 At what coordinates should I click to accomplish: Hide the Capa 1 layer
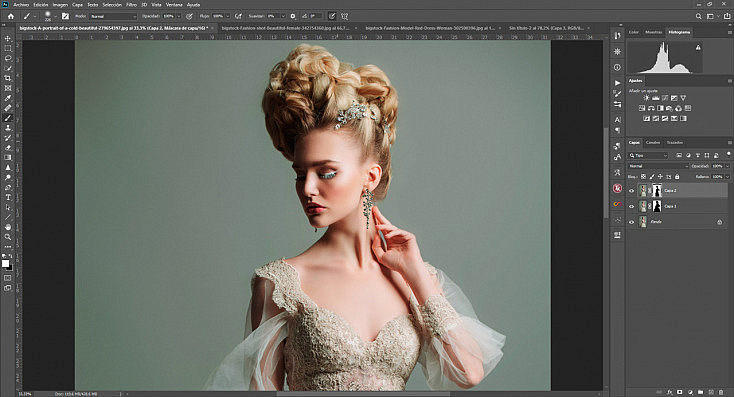point(631,206)
